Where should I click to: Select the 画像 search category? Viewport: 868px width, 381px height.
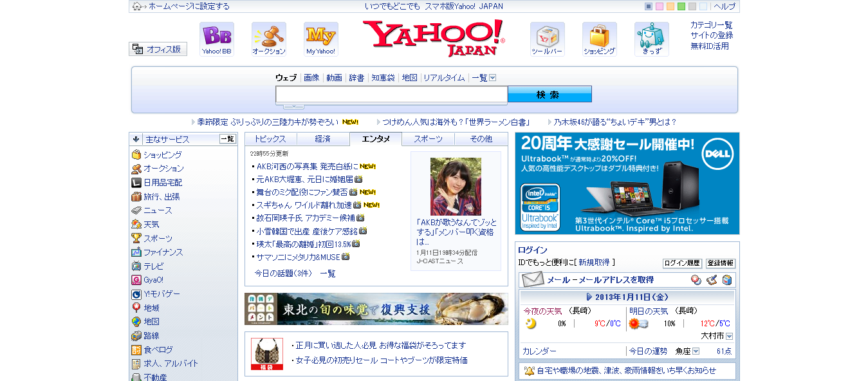click(311, 78)
